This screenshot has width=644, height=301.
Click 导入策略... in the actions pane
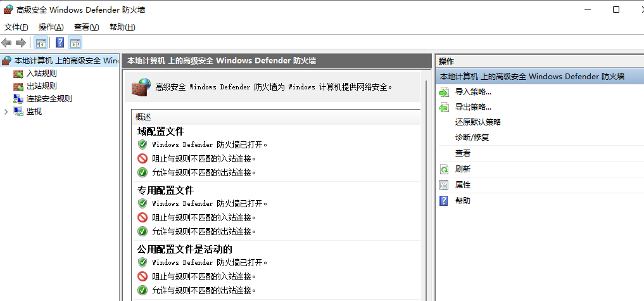tap(473, 92)
